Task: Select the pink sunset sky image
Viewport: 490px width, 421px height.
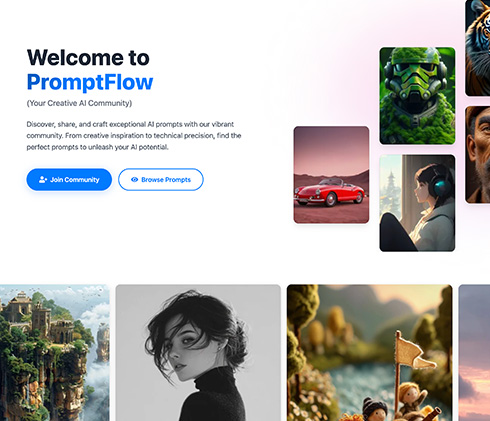Action: (474, 353)
